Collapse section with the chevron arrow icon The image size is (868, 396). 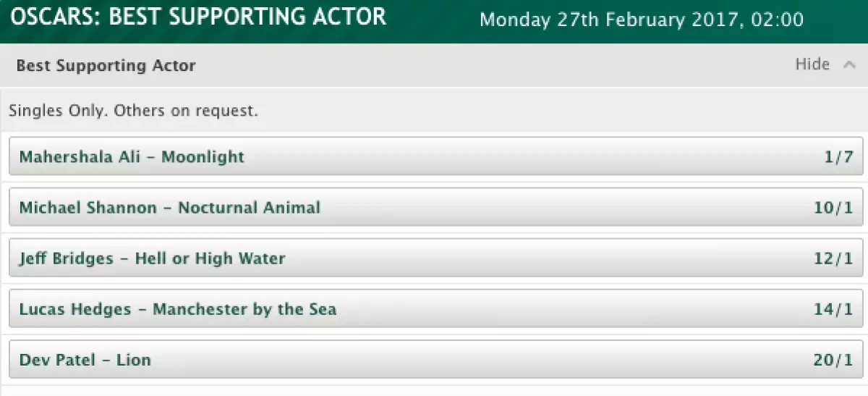click(x=849, y=65)
